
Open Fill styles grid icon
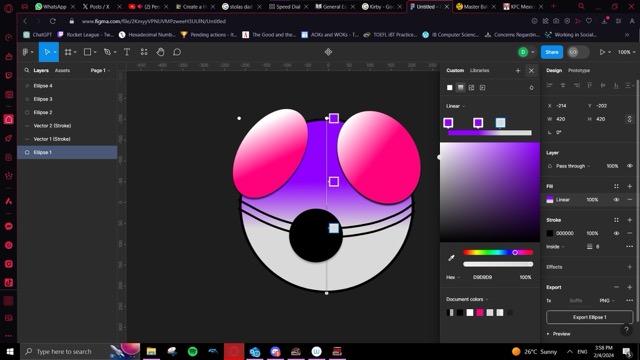pyautogui.click(x=616, y=186)
